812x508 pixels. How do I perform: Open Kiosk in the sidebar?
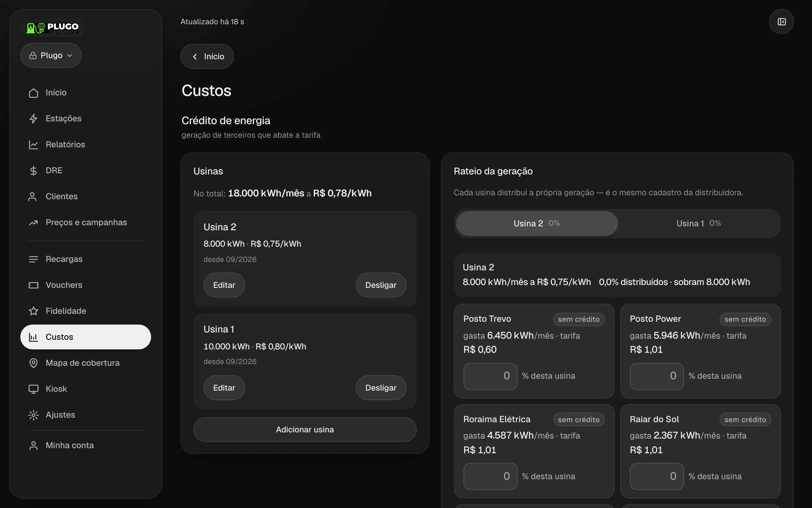click(x=85, y=389)
